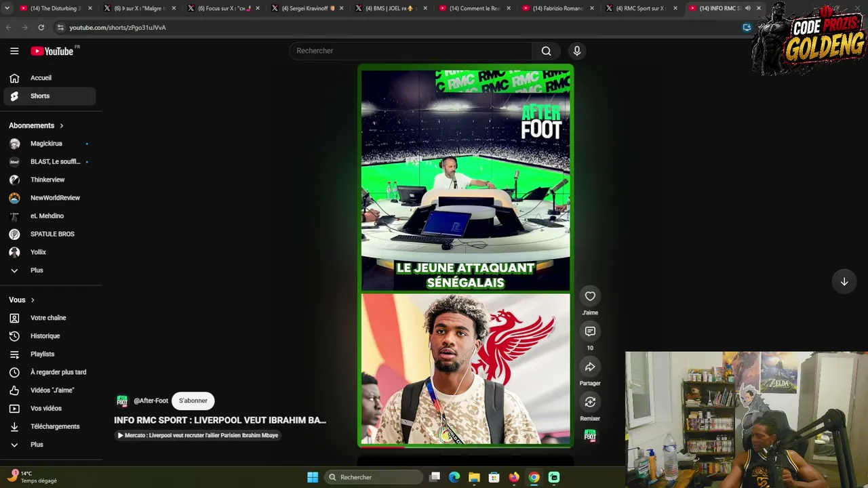Close the Fabrizio Romano tab
Image resolution: width=868 pixels, height=488 pixels.
pos(592,8)
